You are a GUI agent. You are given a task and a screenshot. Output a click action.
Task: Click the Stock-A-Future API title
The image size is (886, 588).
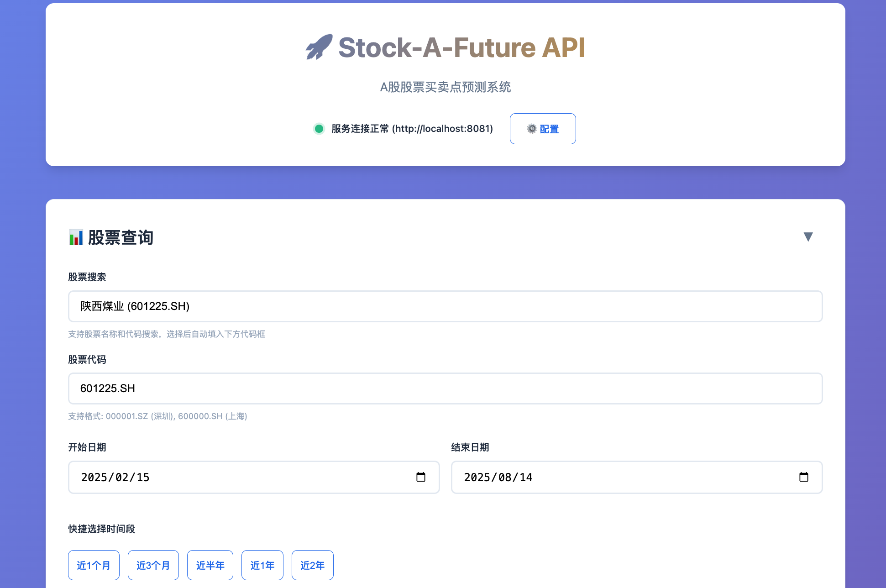(x=461, y=47)
